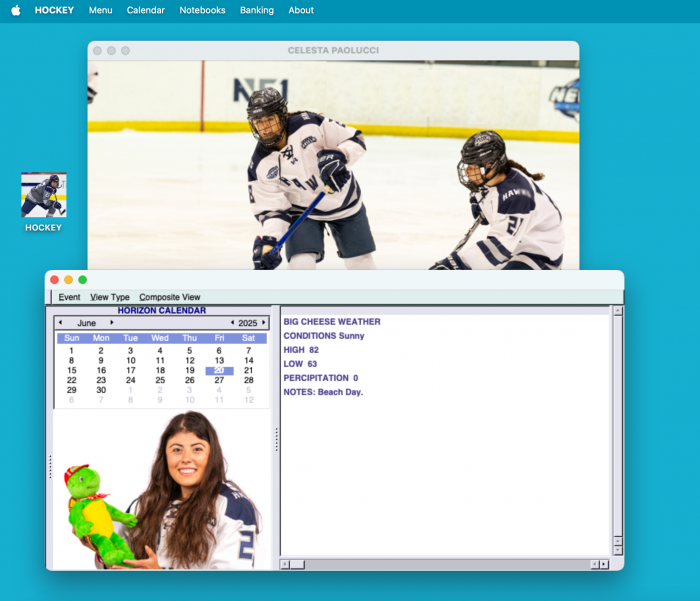Go to previous month arrow beside June
700x601 pixels.
[x=60, y=323]
